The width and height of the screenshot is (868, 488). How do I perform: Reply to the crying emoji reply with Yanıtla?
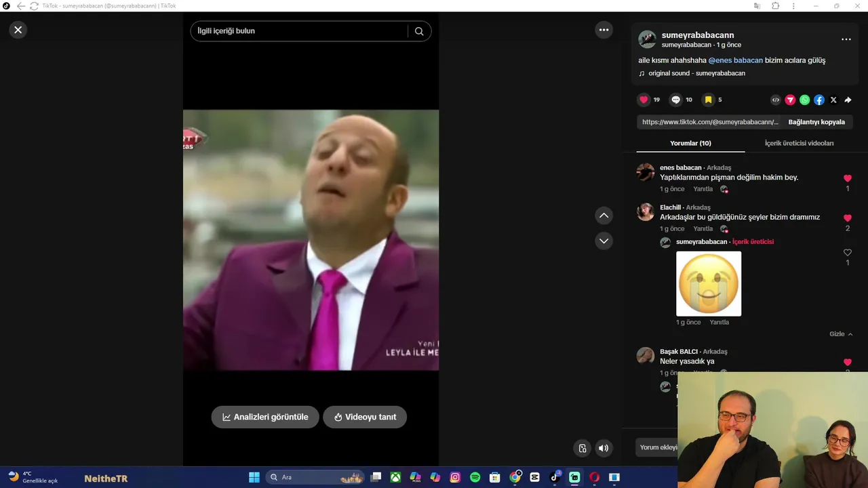coord(719,323)
